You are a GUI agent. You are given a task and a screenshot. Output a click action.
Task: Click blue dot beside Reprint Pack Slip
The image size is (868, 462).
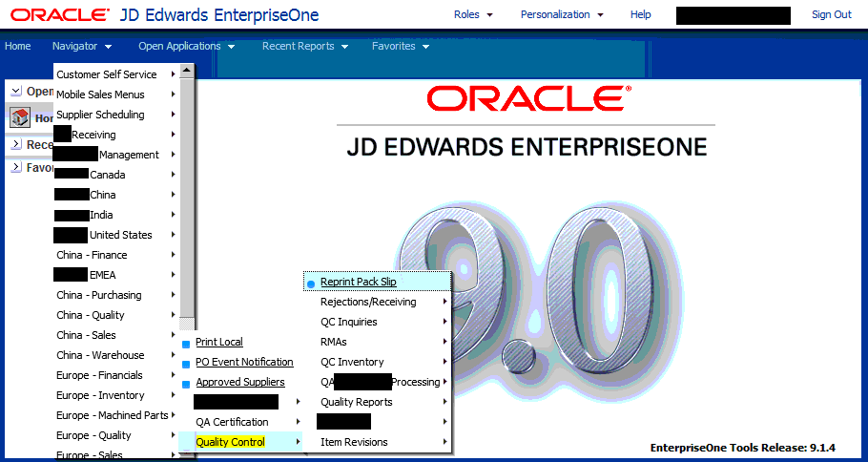(311, 283)
